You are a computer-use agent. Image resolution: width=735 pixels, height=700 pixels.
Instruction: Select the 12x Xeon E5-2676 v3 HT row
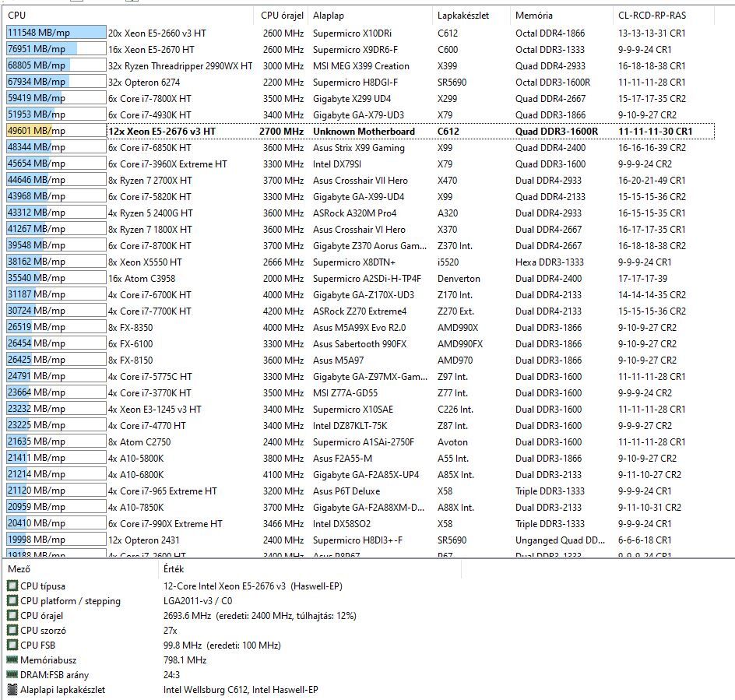click(360, 132)
